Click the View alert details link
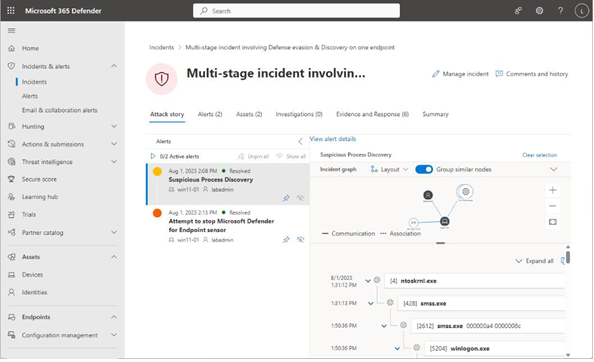The image size is (594, 362). [x=333, y=139]
